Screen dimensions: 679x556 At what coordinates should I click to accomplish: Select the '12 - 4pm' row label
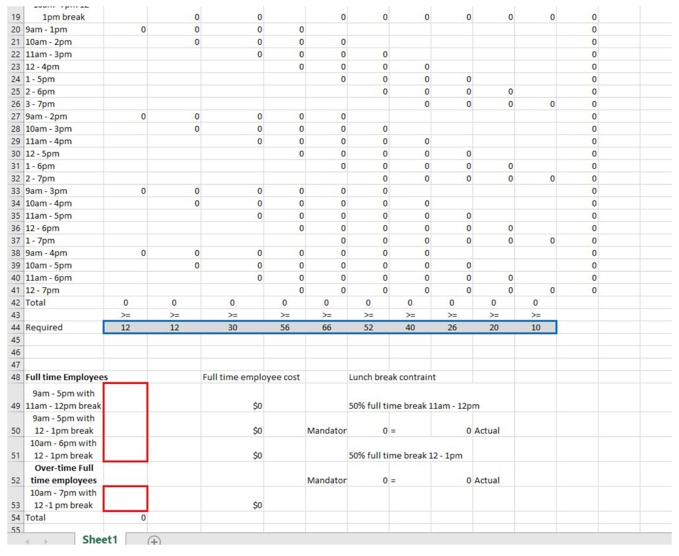pyautogui.click(x=42, y=67)
